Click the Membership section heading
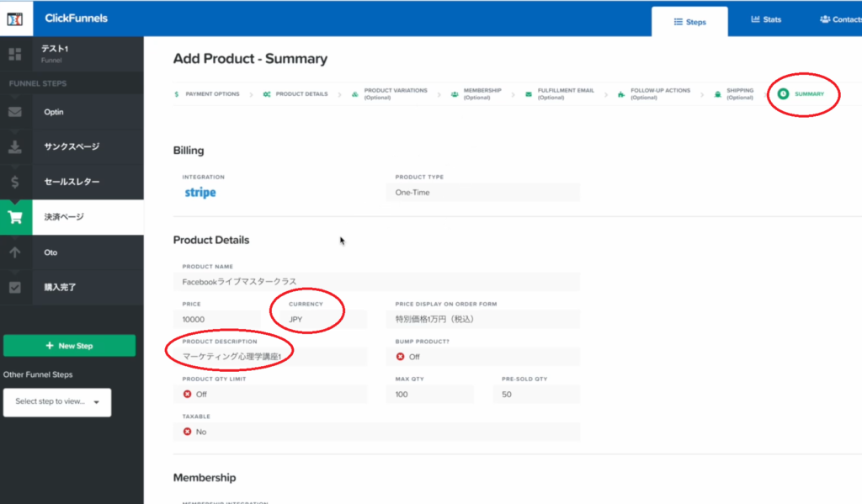 (x=205, y=478)
